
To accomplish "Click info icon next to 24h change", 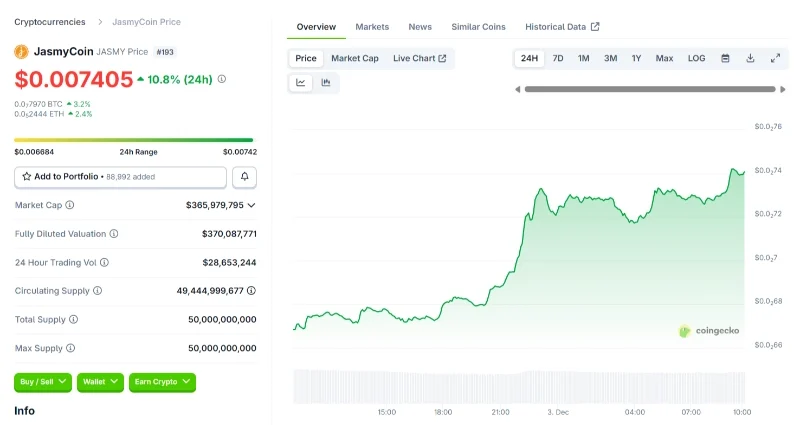I will click(x=222, y=79).
